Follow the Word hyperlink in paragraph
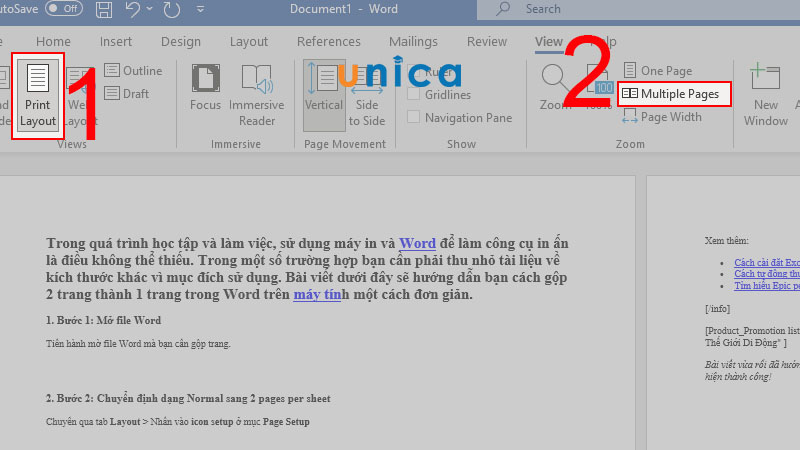 click(417, 243)
